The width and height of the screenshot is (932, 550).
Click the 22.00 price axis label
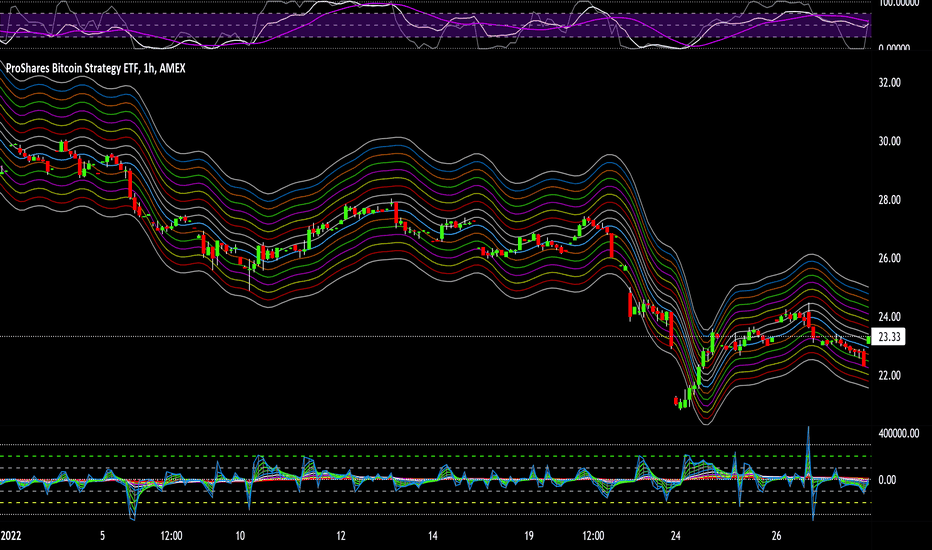pyautogui.click(x=889, y=375)
